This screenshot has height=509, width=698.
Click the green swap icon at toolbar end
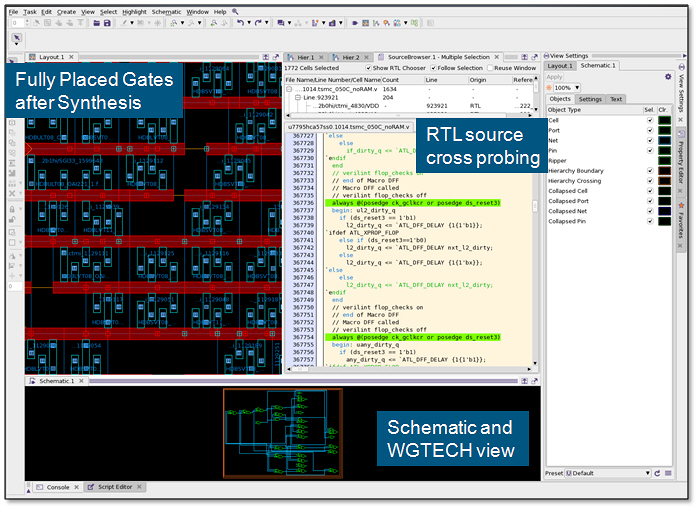coord(415,23)
